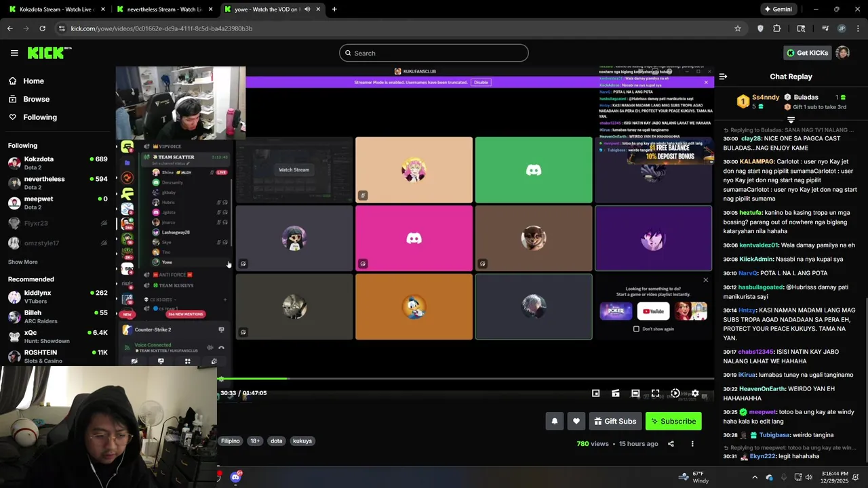
Task: Click the heart follow button
Action: click(x=576, y=421)
